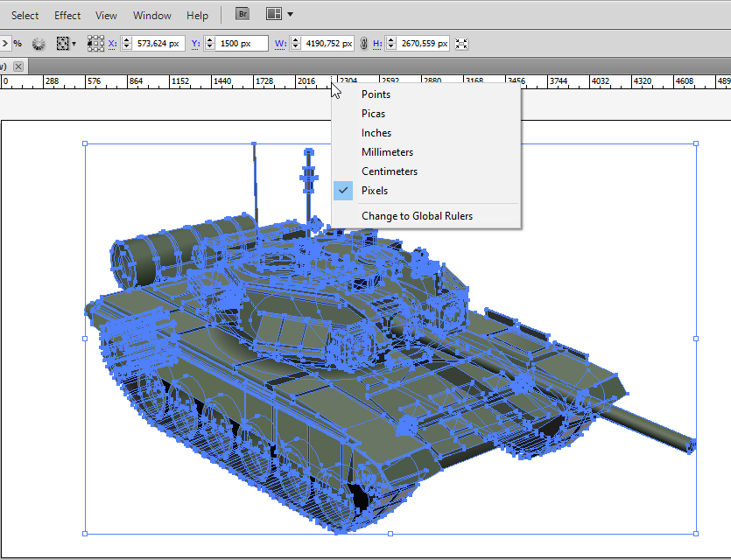Open the Arrange Documents dropdown arrow

point(290,14)
